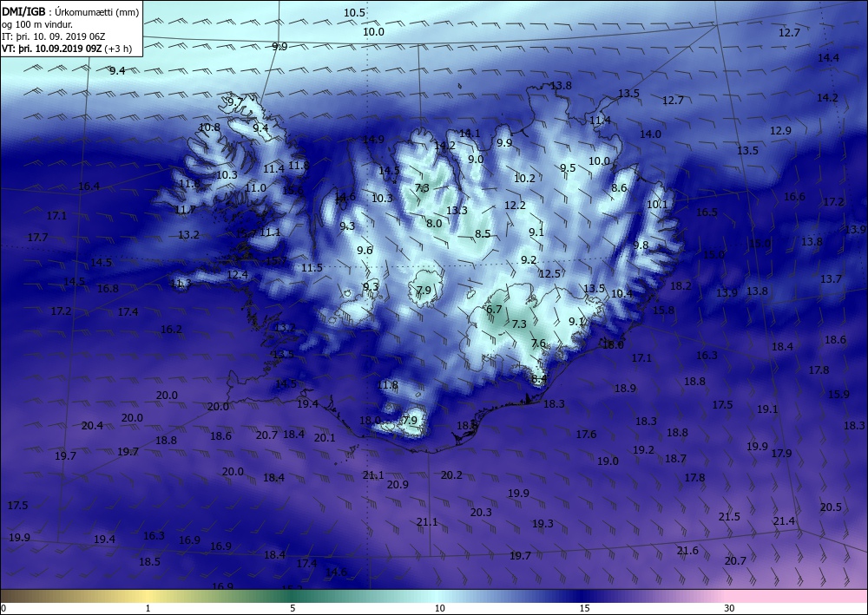Click the 20.2 value label
868x615 pixels.
tap(451, 475)
